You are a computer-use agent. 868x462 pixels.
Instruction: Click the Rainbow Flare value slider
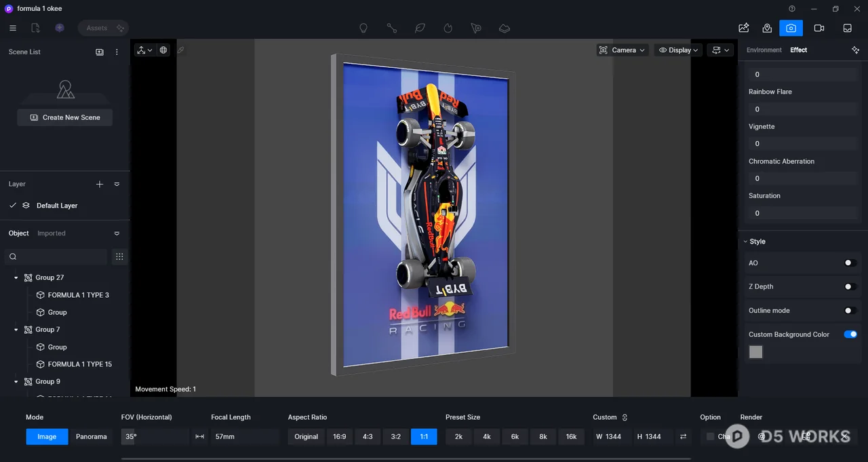(803, 109)
